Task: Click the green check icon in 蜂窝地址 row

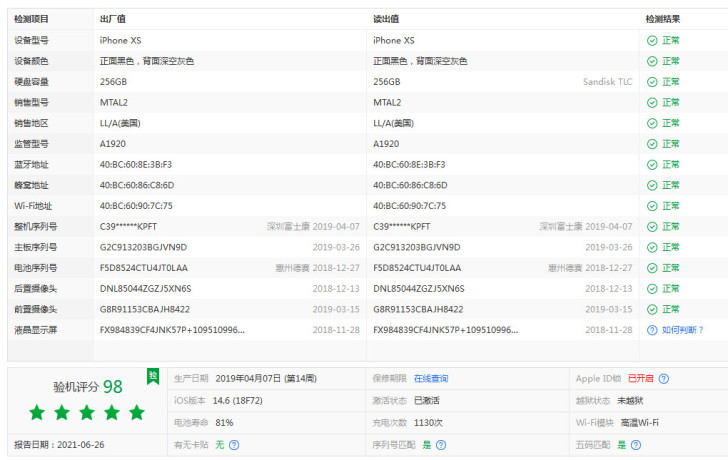Action: click(x=652, y=185)
